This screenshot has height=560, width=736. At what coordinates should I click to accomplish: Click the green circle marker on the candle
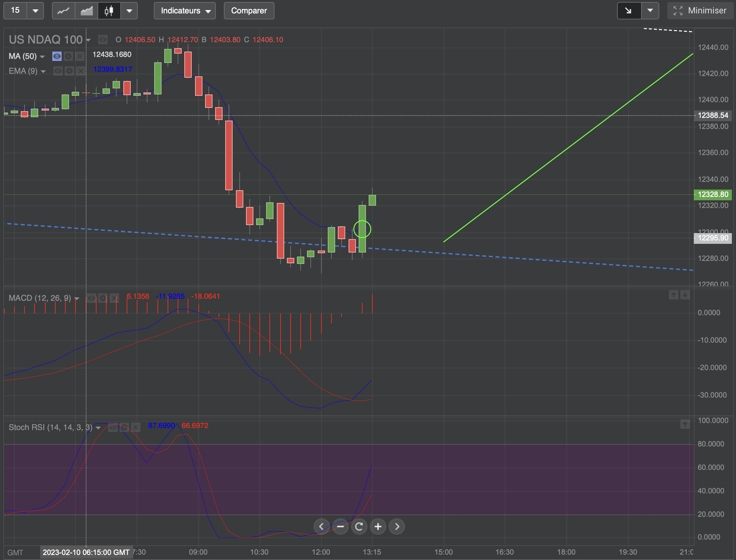[x=362, y=229]
